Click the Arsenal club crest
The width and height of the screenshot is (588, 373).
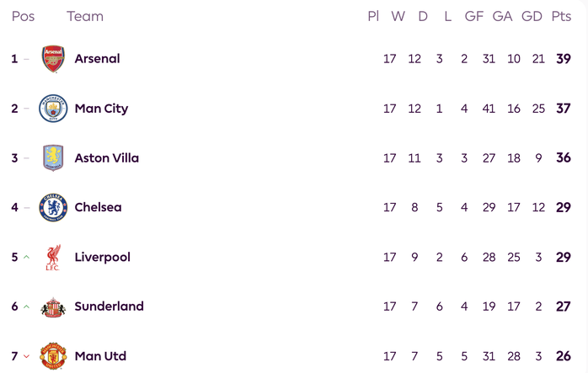pos(53,59)
